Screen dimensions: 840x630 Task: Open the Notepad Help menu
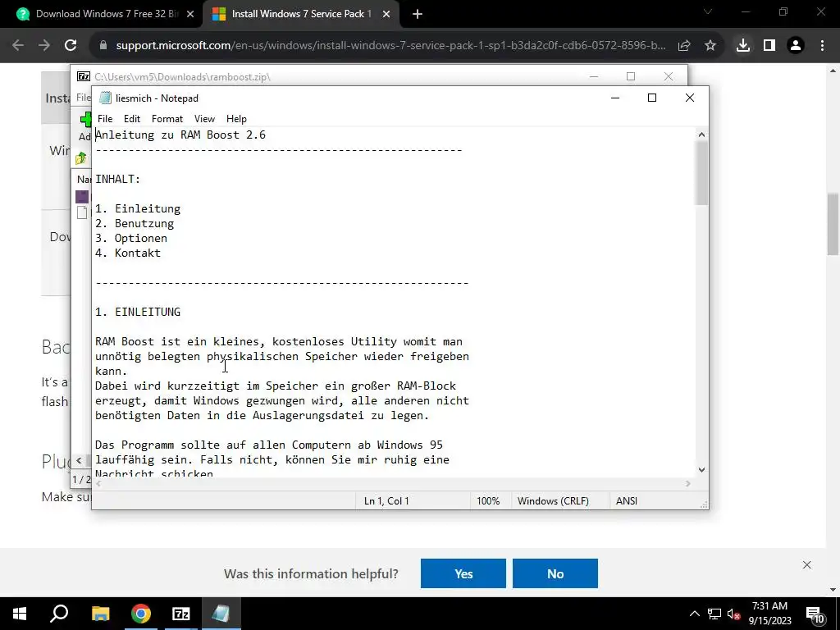[x=236, y=119]
